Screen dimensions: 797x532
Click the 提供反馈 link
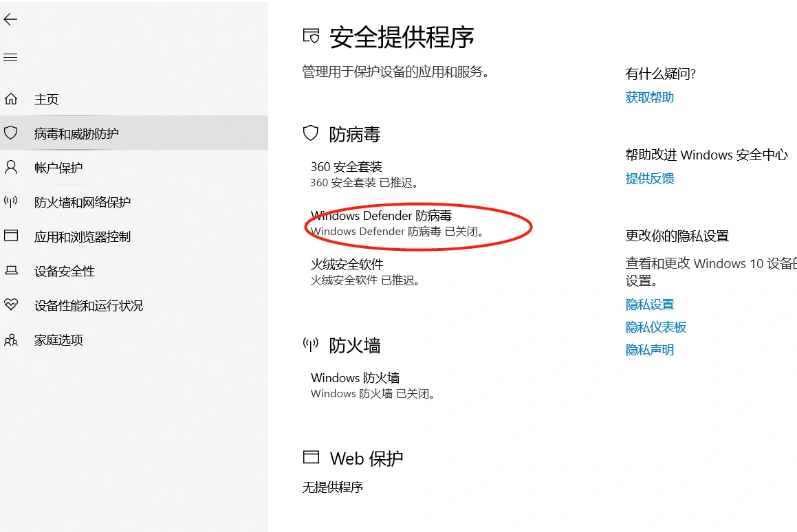tap(649, 178)
